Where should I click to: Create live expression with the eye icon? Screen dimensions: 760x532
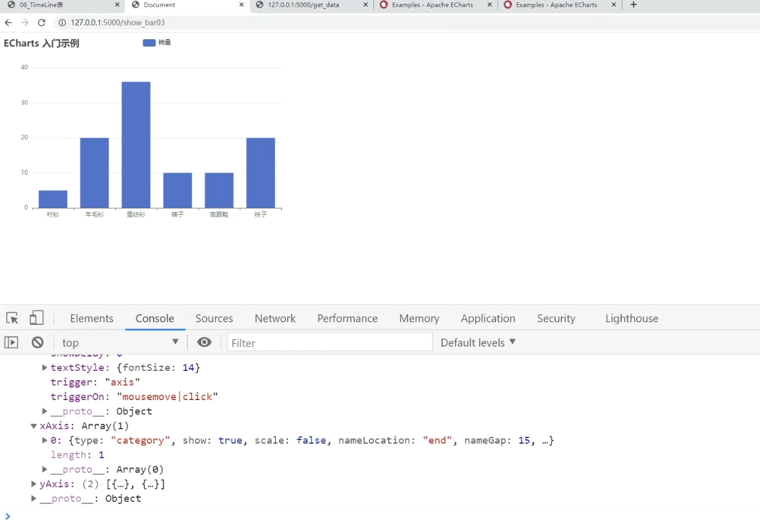[x=204, y=342]
